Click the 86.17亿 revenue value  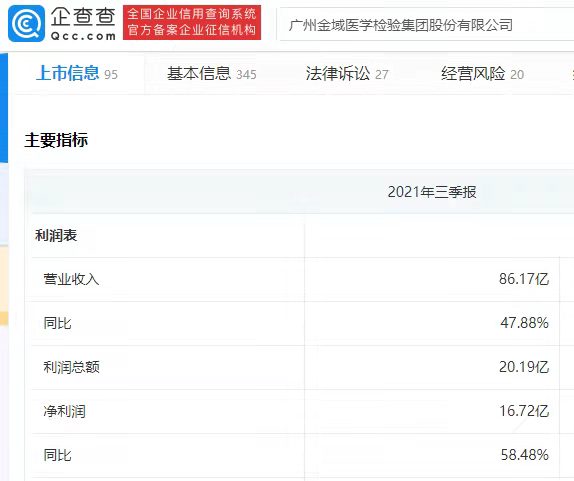pos(524,279)
